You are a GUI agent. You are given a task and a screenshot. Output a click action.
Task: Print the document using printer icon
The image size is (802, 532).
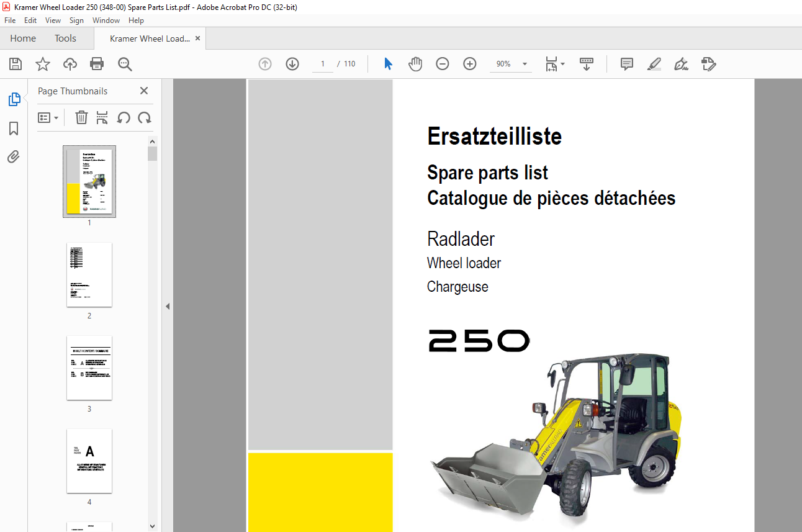[97, 64]
